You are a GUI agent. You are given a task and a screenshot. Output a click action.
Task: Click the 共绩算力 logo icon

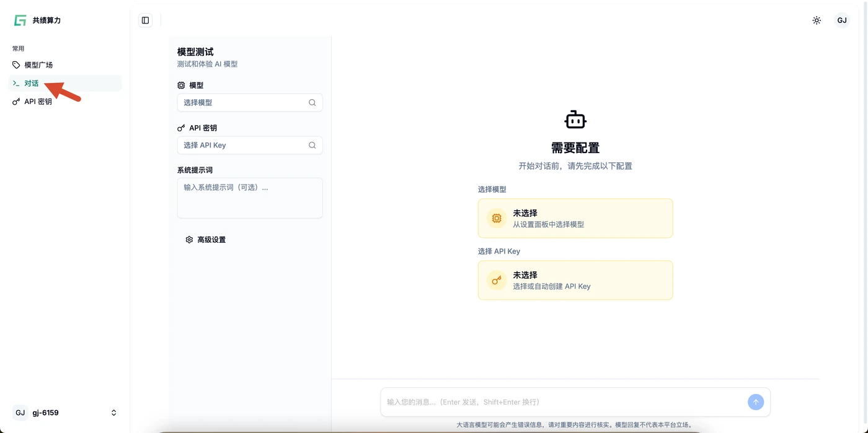click(20, 20)
